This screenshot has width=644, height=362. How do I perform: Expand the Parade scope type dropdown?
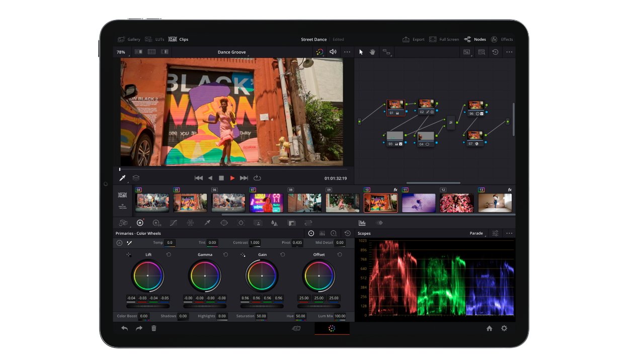pos(477,233)
